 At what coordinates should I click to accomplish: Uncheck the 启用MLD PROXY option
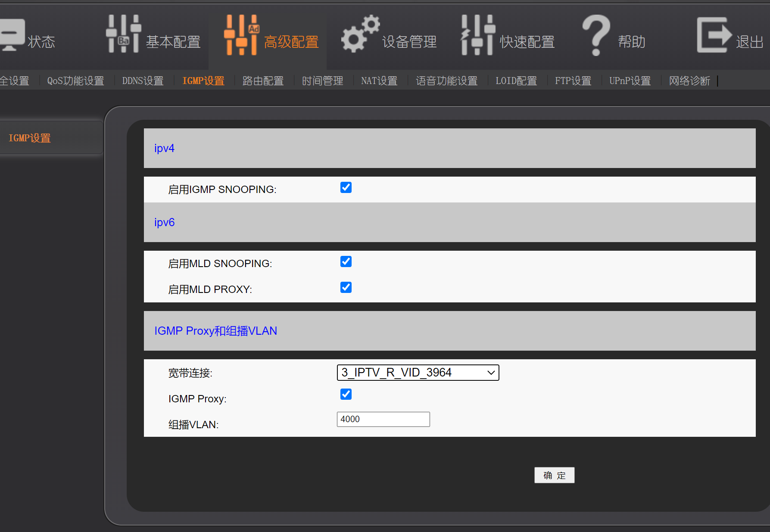[346, 287]
